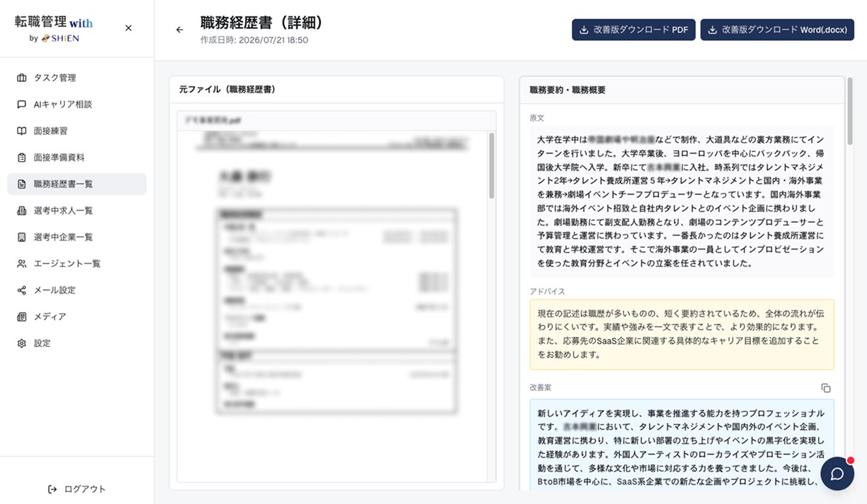This screenshot has width=867, height=504.
Task: Go to 面接練習 page
Action: click(77, 131)
